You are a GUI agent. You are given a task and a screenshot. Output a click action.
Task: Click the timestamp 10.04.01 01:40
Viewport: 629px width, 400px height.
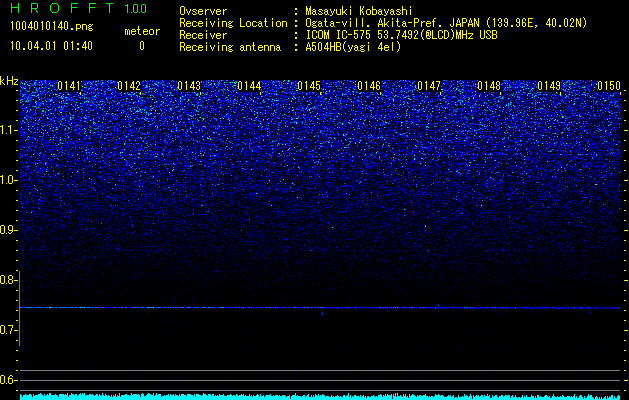pos(51,46)
